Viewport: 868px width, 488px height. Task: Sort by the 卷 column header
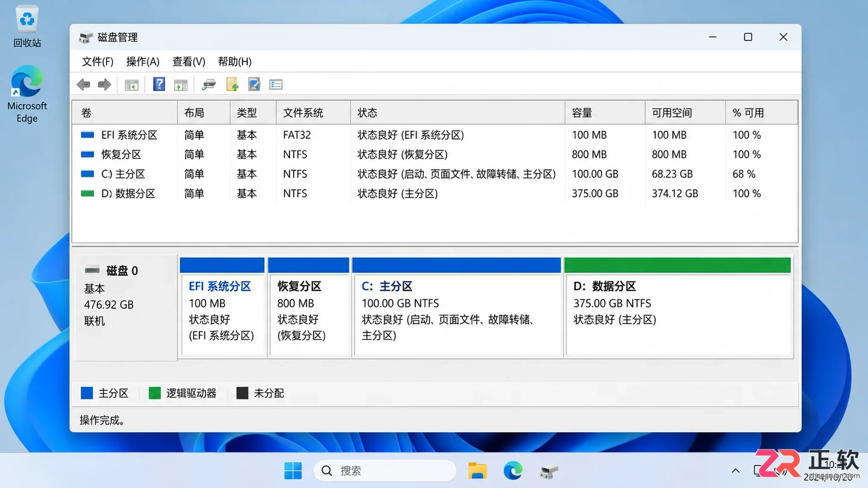click(125, 113)
